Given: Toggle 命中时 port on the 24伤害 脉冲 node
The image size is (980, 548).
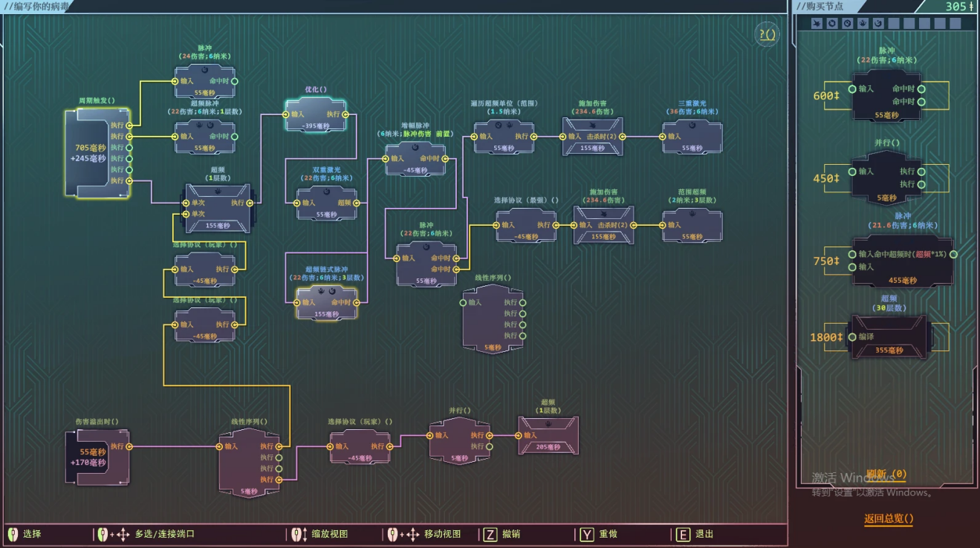Looking at the screenshot, I should pos(234,81).
